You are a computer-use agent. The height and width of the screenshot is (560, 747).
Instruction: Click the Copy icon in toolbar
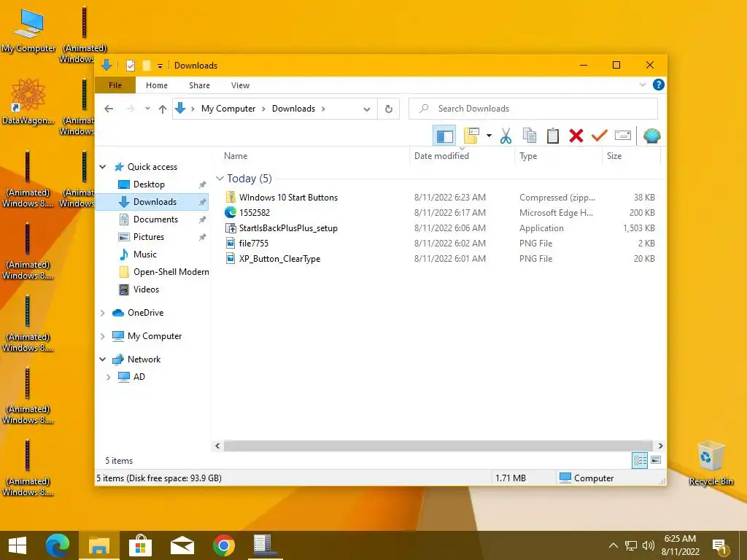point(530,136)
